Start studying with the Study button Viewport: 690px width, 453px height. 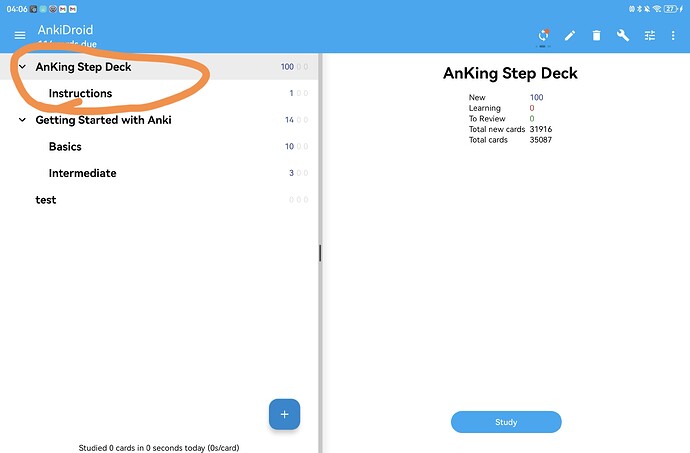[506, 422]
